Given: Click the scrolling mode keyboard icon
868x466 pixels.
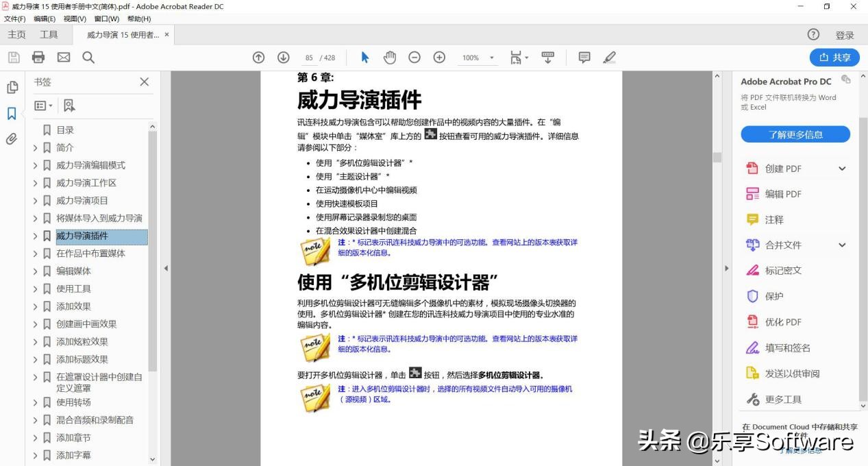Looking at the screenshot, I should [548, 58].
